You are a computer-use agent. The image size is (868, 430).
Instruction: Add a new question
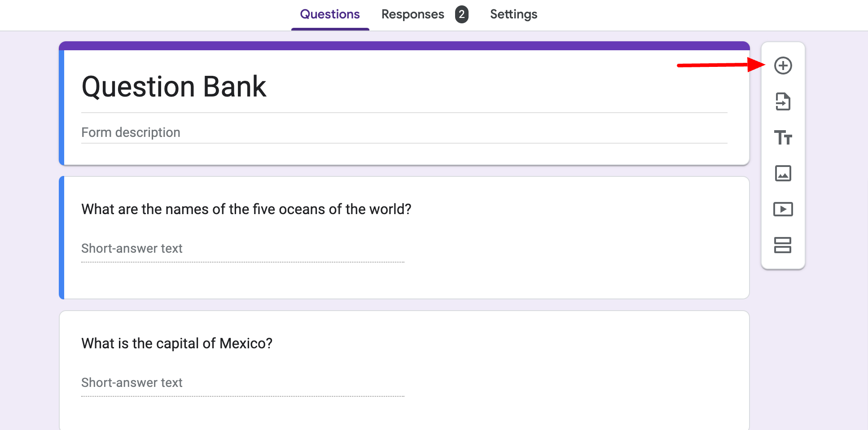(x=783, y=65)
